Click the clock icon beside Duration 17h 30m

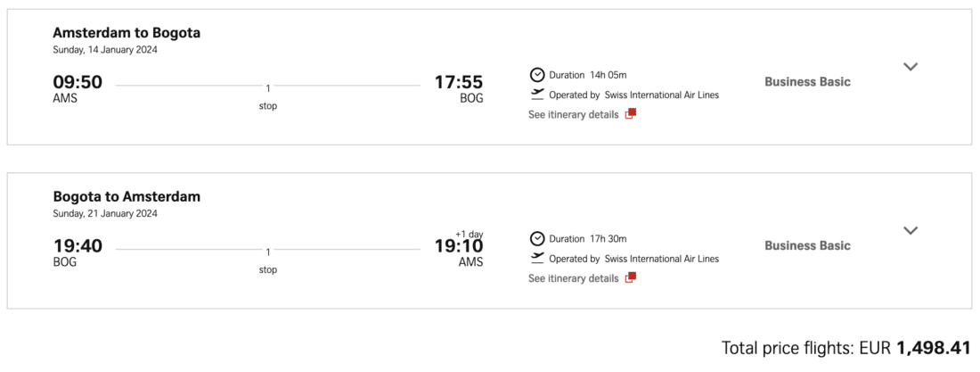pyautogui.click(x=537, y=238)
